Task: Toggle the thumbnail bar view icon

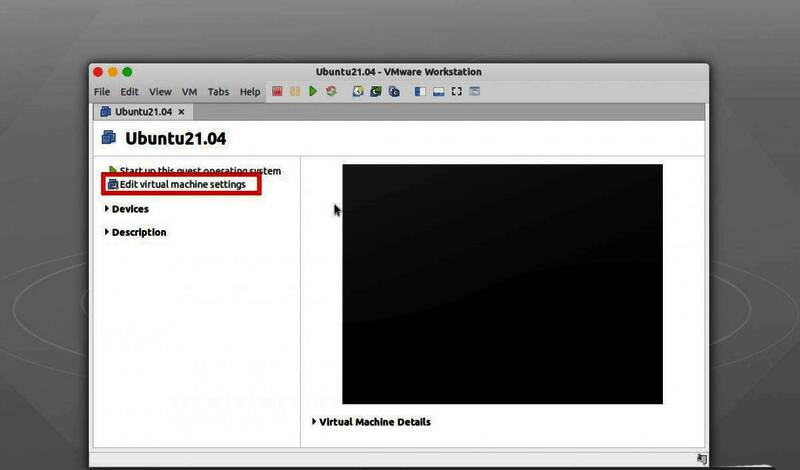Action: 439,92
